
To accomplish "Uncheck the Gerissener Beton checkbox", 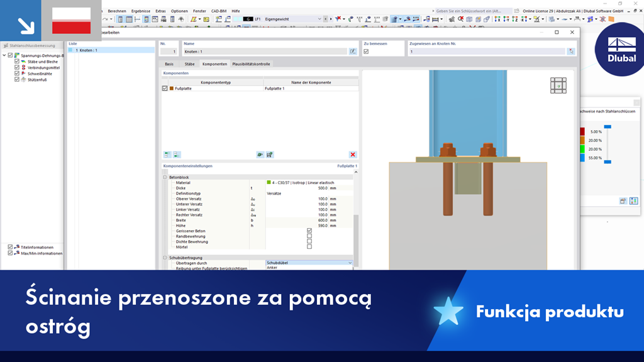I will tap(309, 231).
